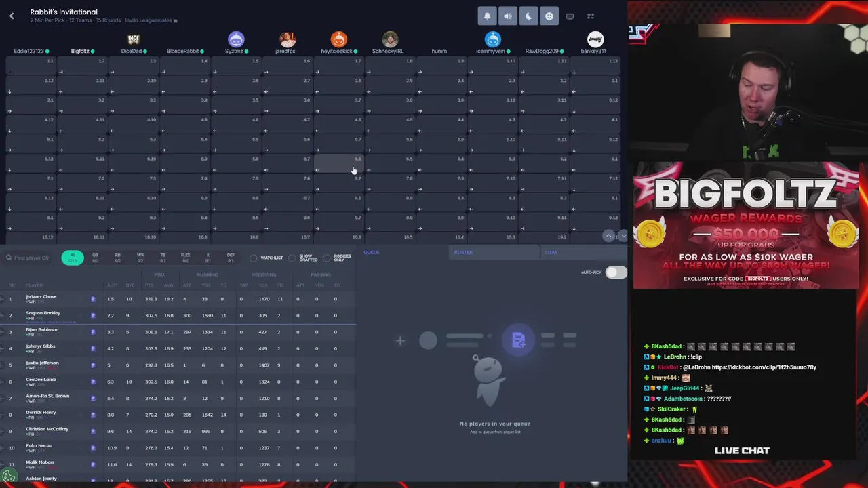Filter players by DEF position
Screen dimensions: 868x488
pyautogui.click(x=231, y=258)
